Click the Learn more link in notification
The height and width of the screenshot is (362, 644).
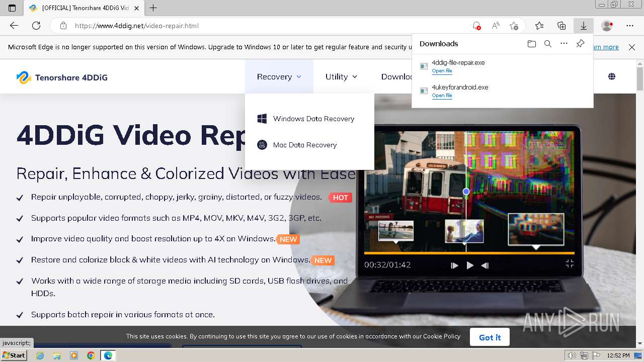[606, 47]
